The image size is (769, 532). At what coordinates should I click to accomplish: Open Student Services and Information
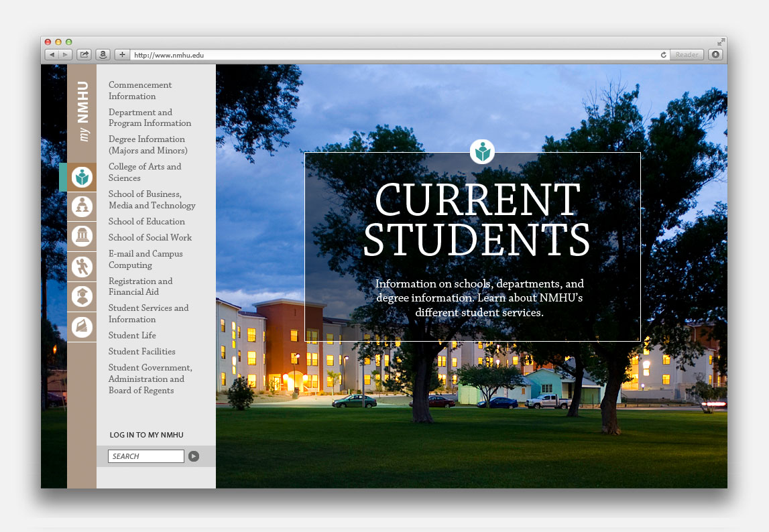pos(149,314)
